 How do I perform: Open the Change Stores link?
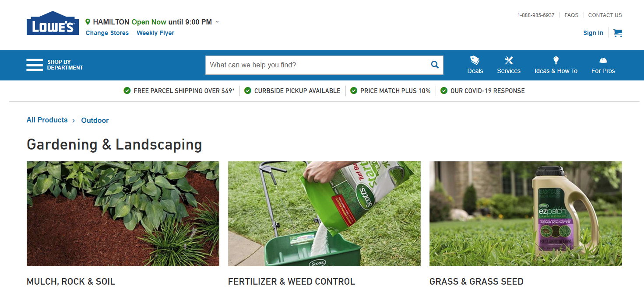(x=107, y=33)
